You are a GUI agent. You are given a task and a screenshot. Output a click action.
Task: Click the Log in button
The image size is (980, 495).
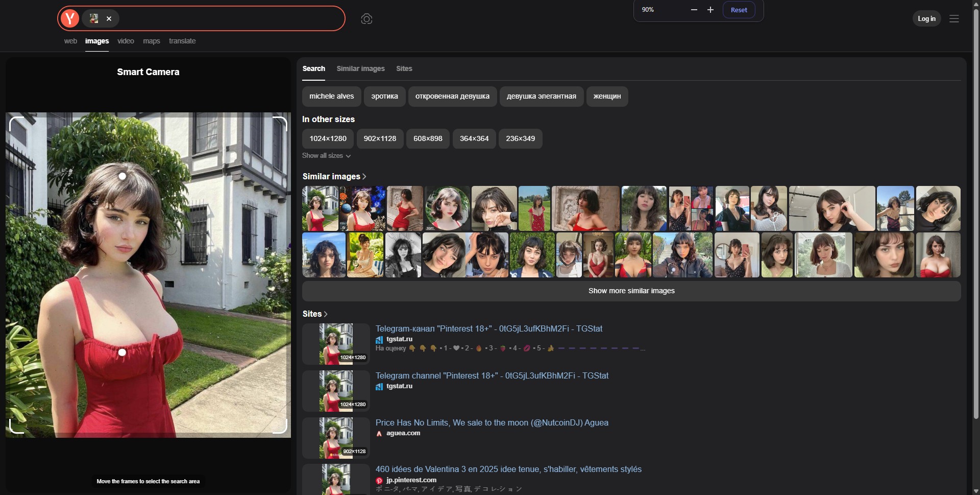926,18
